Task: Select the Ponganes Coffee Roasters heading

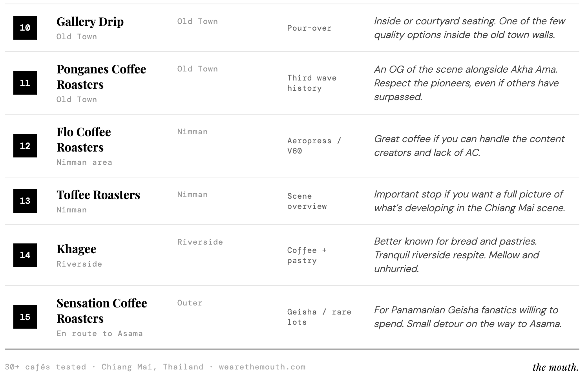Action: pos(101,77)
